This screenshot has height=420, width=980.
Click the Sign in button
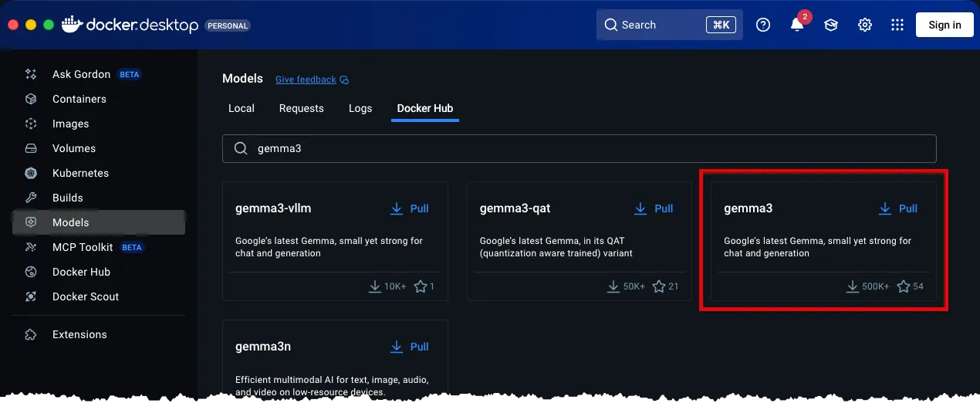(x=945, y=25)
